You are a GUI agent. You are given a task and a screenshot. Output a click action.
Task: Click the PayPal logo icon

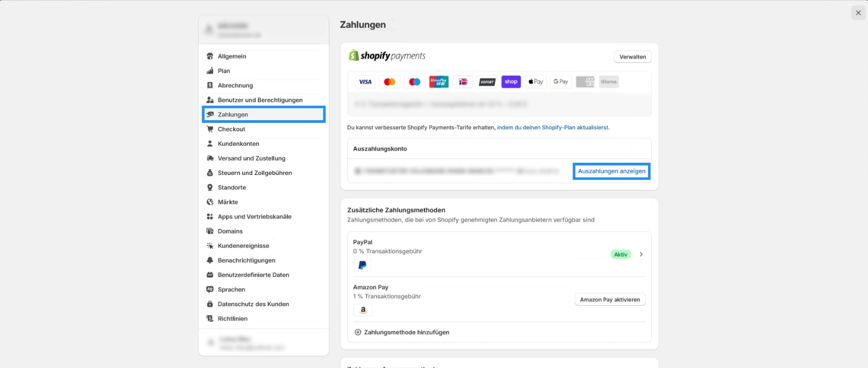(x=362, y=265)
